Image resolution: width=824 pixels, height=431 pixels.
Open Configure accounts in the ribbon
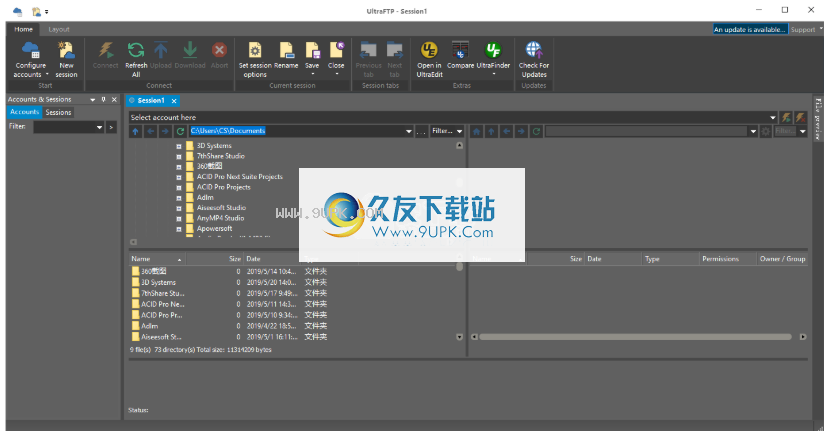tap(30, 59)
